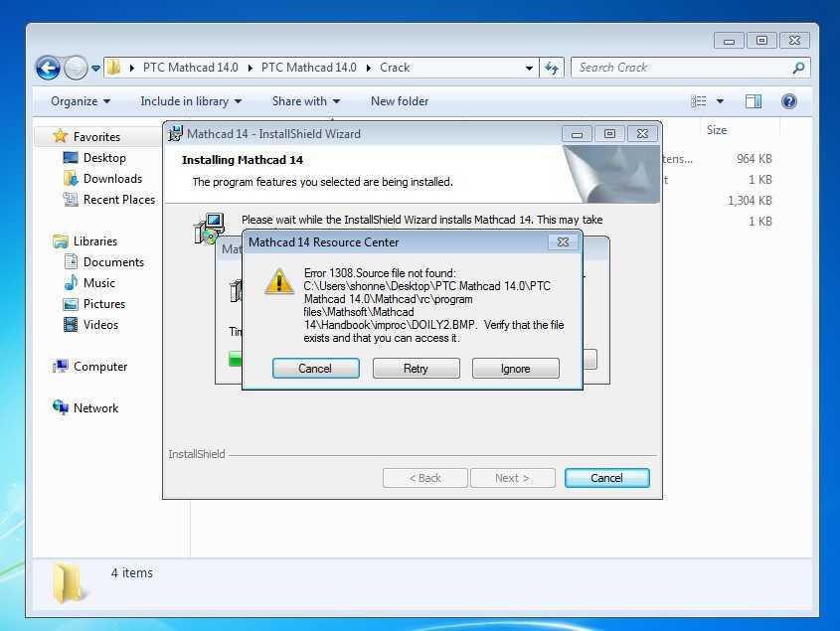Image resolution: width=840 pixels, height=631 pixels.
Task: Click the folder icon in the details pane
Action: coord(70,583)
